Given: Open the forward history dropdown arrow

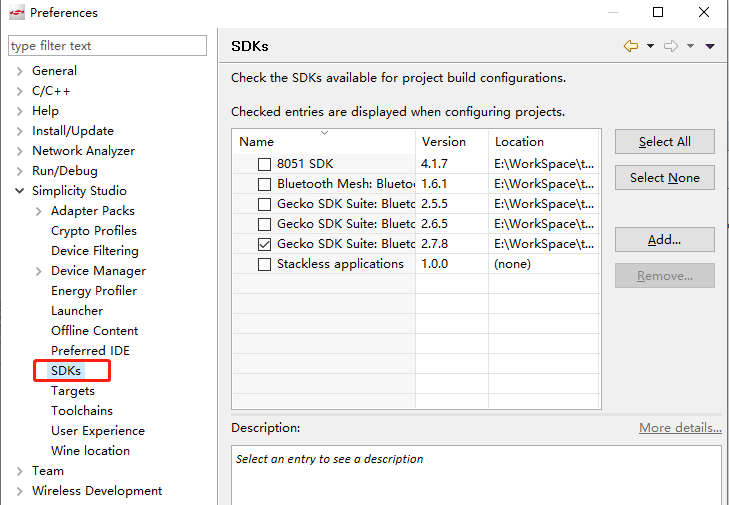Looking at the screenshot, I should (x=690, y=46).
